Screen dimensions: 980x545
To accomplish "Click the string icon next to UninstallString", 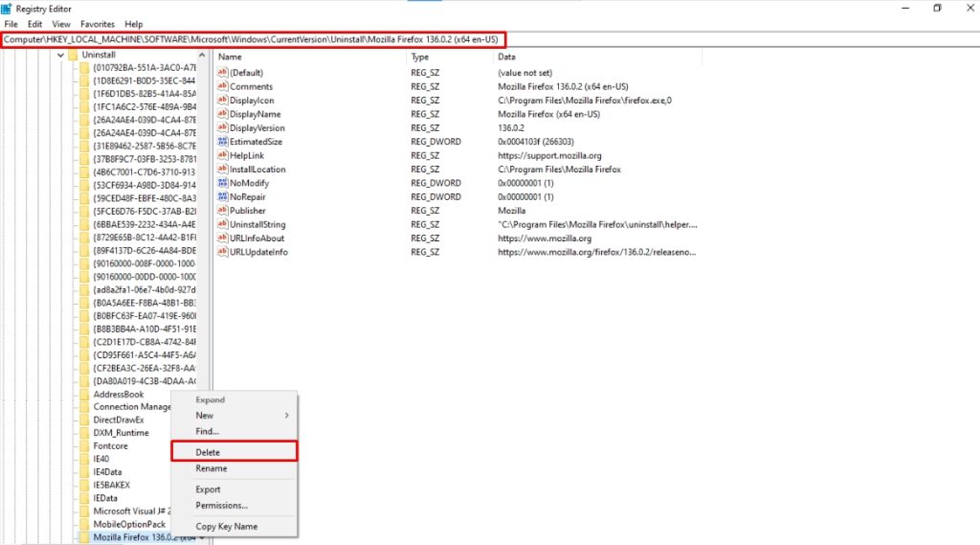I will pos(222,224).
